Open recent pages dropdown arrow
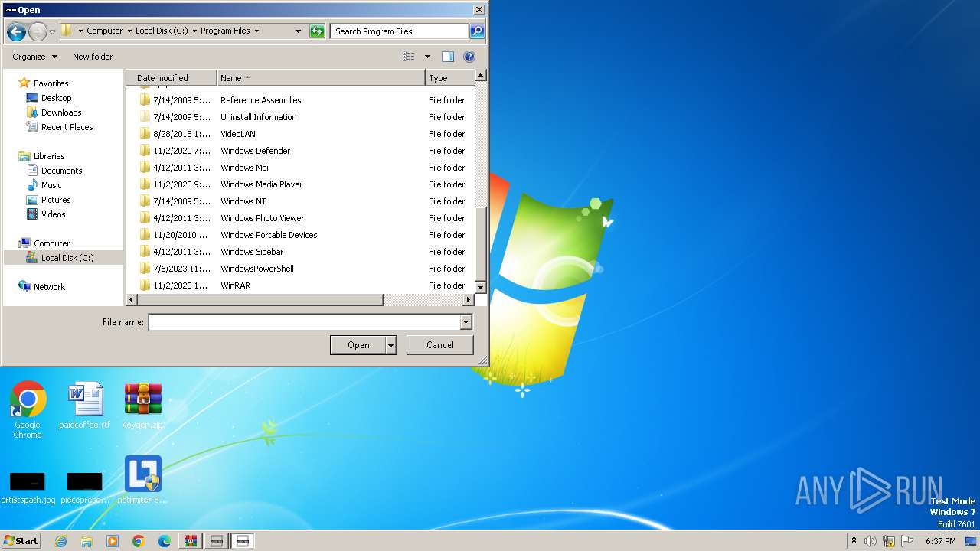The height and width of the screenshot is (551, 980). point(52,31)
